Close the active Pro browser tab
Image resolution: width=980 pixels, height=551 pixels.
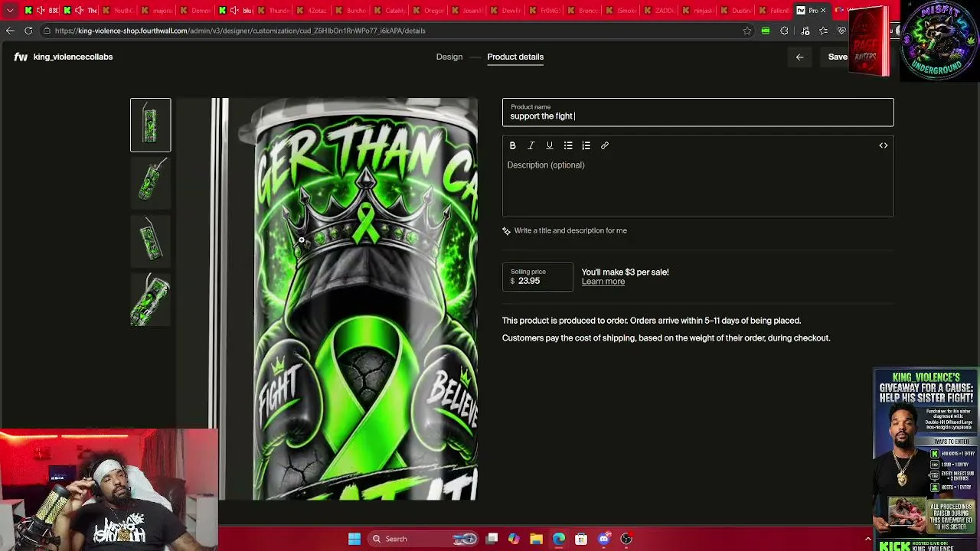click(x=823, y=10)
